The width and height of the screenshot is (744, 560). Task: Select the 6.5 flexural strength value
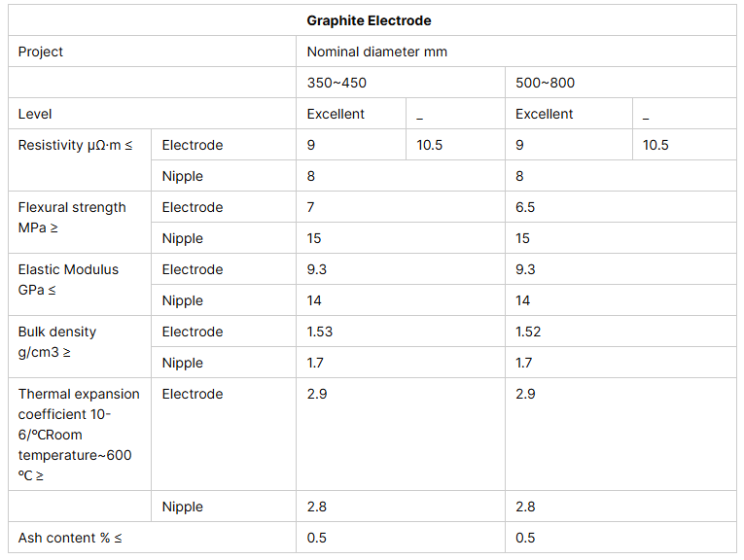[525, 207]
